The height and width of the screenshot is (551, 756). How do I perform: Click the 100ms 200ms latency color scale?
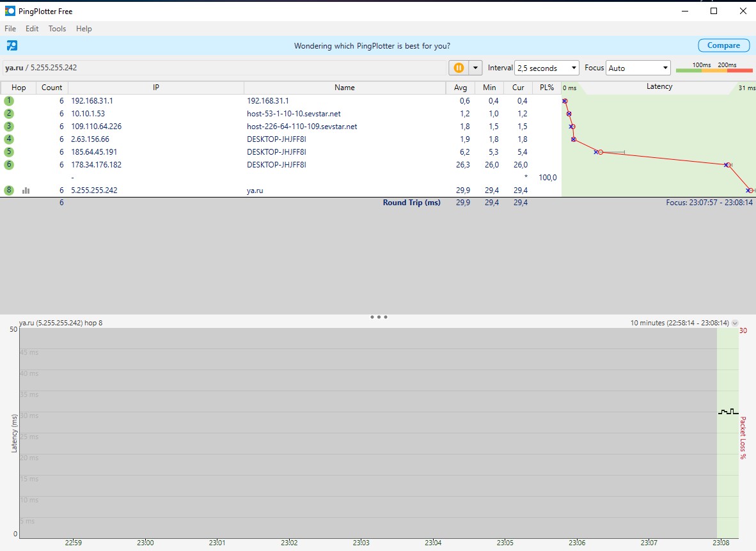coord(714,68)
